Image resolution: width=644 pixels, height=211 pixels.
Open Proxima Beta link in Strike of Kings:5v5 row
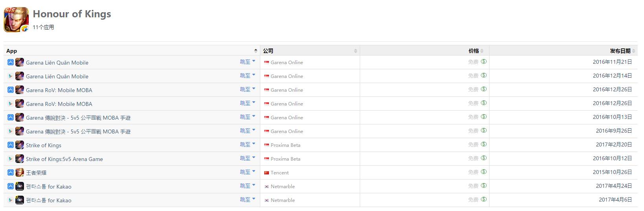click(285, 159)
